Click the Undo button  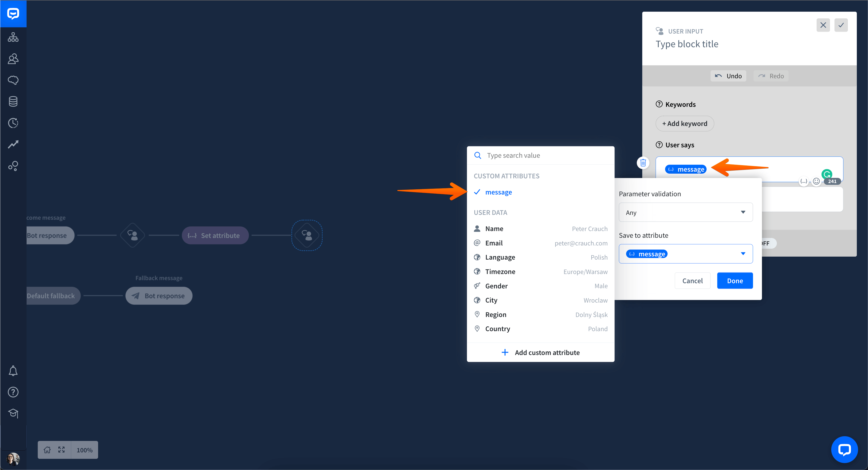click(x=728, y=76)
